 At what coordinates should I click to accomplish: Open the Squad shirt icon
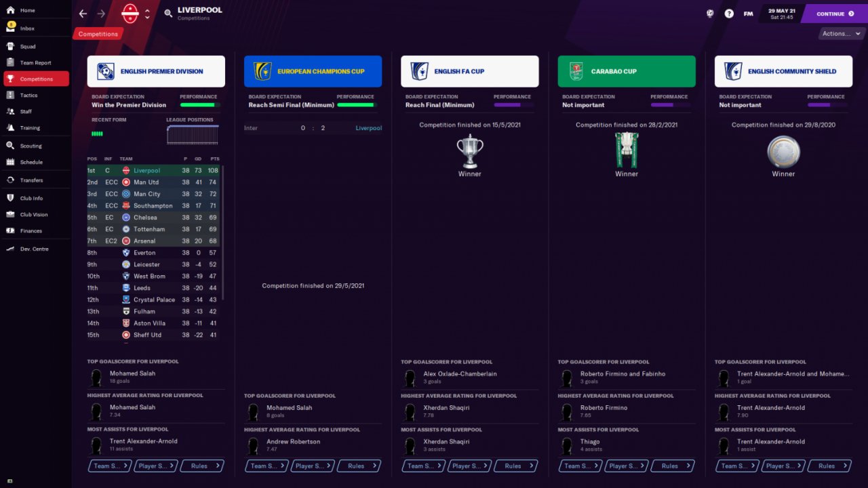10,47
